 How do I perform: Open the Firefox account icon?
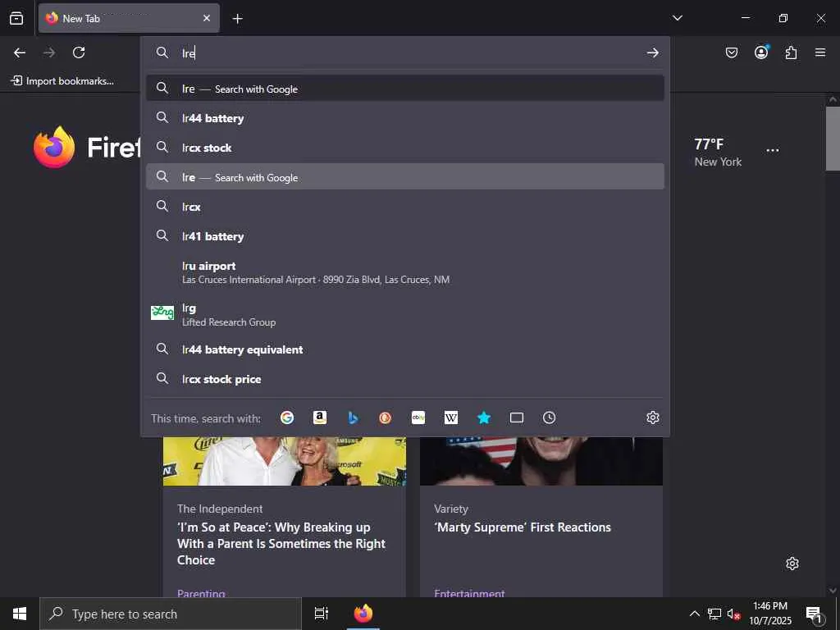[x=761, y=52]
